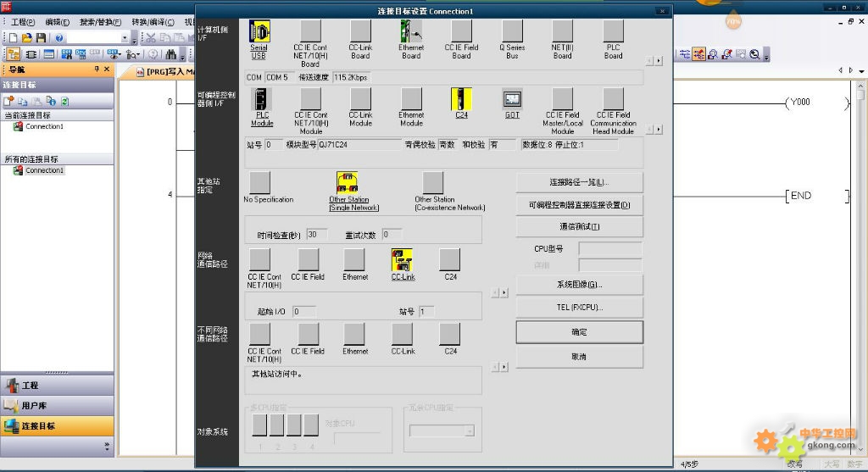Select C24 in different network route row
868x472 pixels.
[449, 334]
